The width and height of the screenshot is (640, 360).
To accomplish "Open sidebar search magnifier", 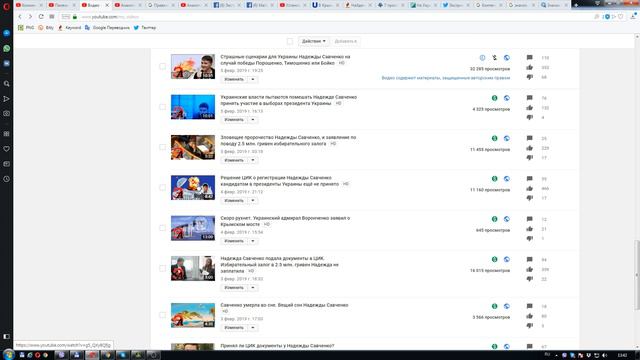I will tap(7, 84).
